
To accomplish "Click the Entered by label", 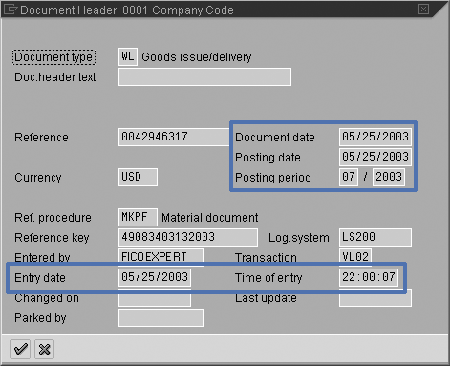I will click(x=42, y=258).
